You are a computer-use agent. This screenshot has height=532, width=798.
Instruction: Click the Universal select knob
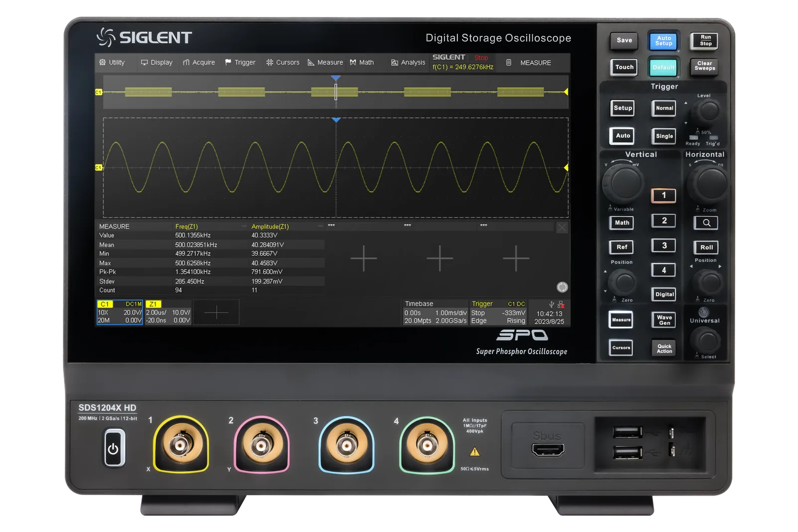[707, 341]
